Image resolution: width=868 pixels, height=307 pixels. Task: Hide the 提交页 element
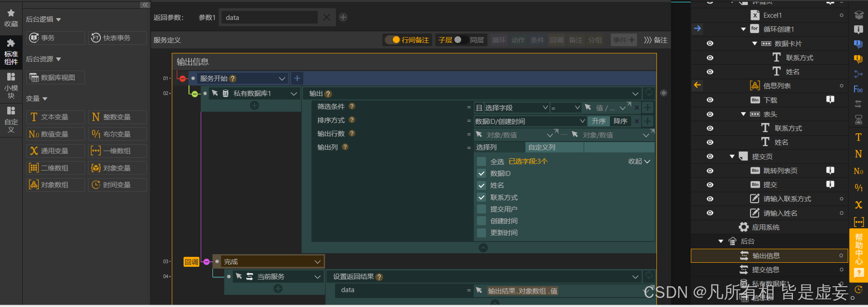click(710, 156)
